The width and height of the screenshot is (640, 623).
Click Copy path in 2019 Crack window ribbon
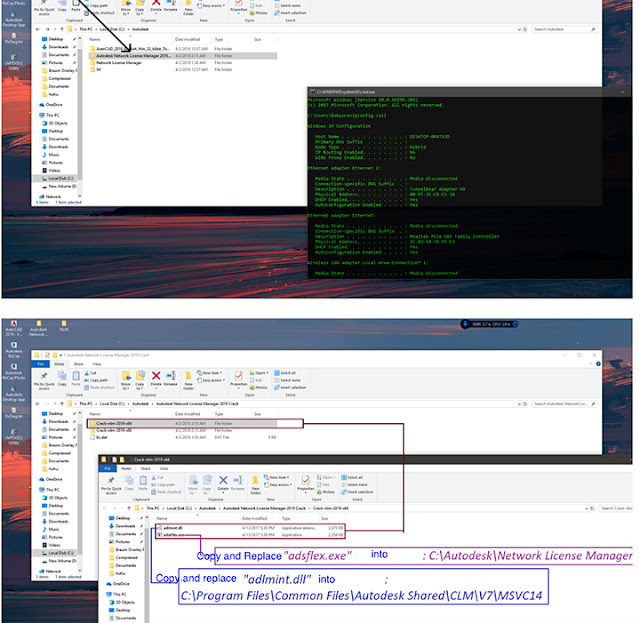tap(96, 380)
